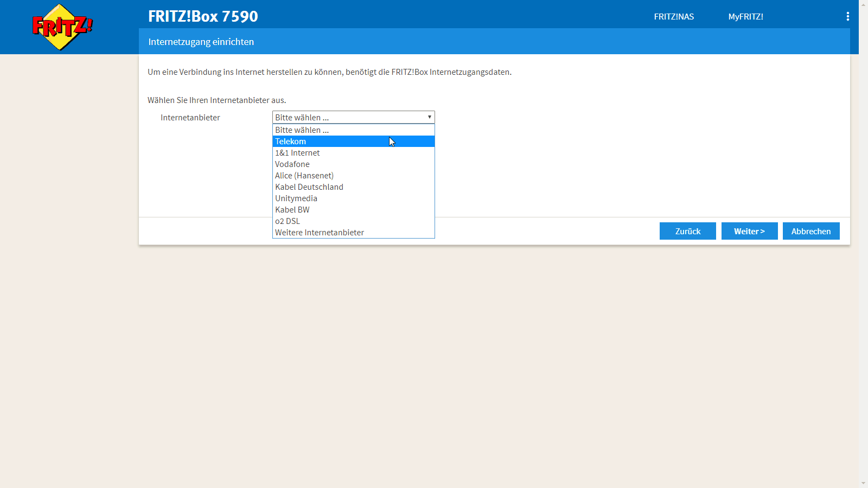Click the Internetanbieter field label
The image size is (868, 488).
click(x=190, y=118)
